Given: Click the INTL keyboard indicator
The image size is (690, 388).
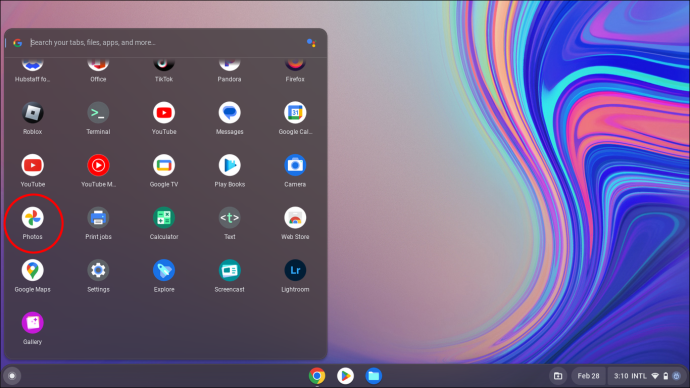Looking at the screenshot, I should (x=639, y=376).
